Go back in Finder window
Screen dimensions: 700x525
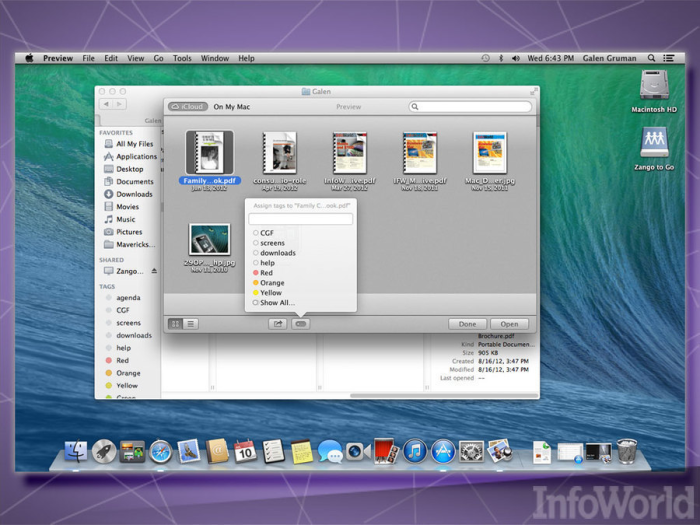click(x=106, y=104)
